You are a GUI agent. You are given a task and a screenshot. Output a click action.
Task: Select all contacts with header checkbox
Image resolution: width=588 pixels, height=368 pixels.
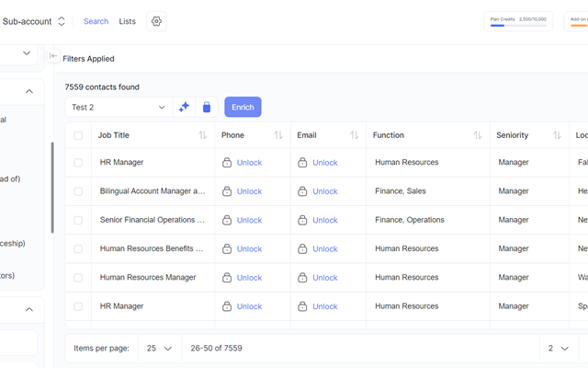pyautogui.click(x=78, y=135)
